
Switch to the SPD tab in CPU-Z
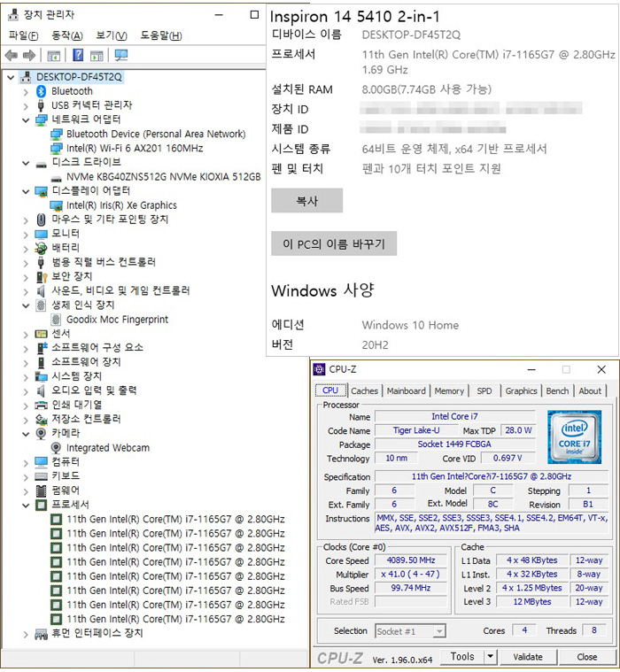pyautogui.click(x=484, y=390)
